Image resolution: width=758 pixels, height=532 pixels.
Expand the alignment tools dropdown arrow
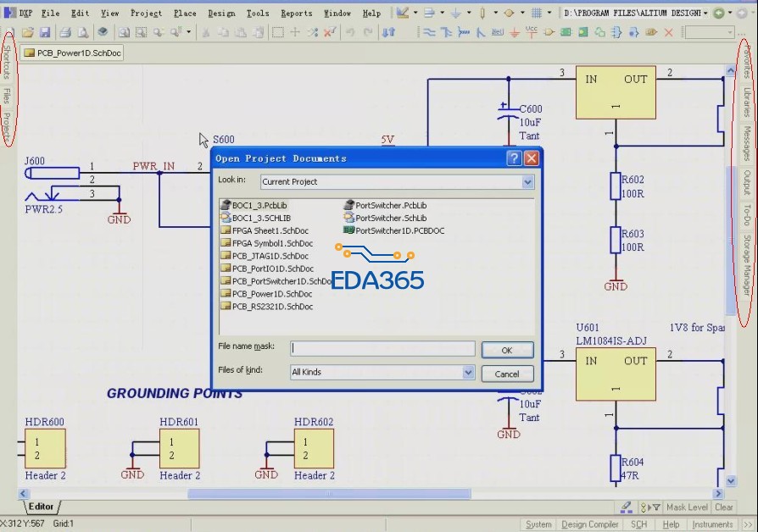pyautogui.click(x=442, y=13)
